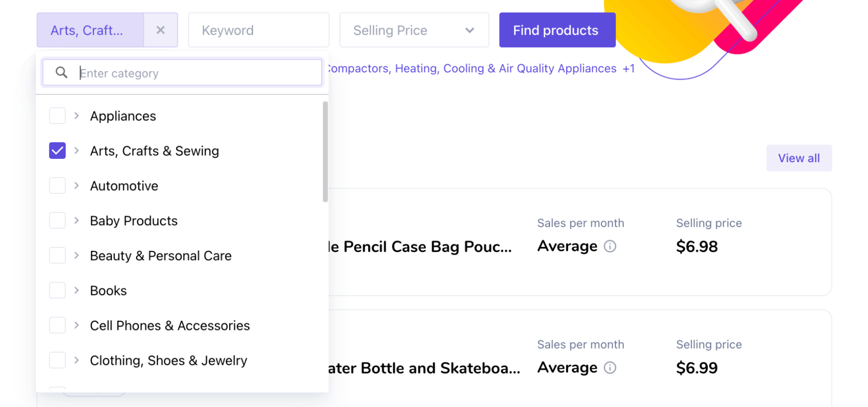
Task: Expand the Books category chevron
Action: tap(77, 290)
